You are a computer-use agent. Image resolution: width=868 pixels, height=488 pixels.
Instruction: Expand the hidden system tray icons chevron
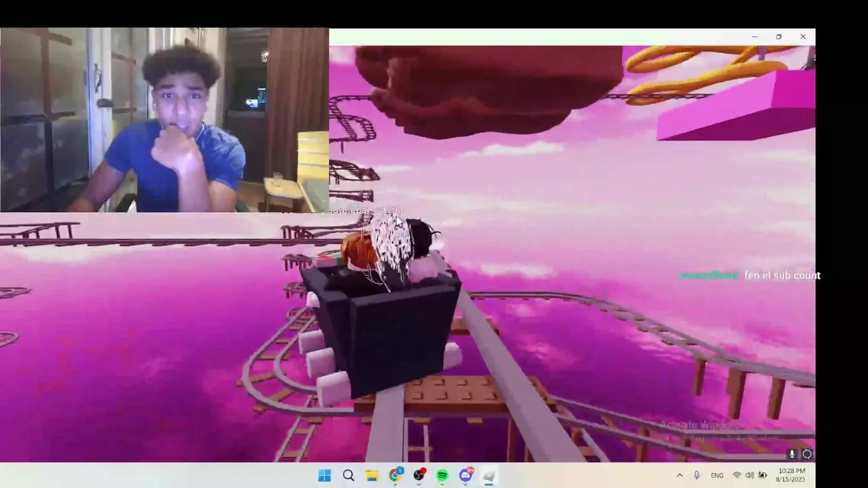coord(679,476)
